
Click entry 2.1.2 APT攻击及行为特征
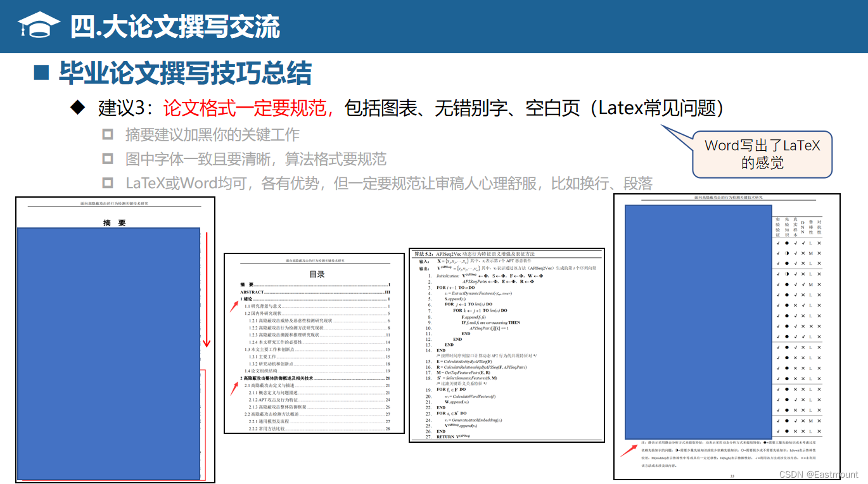319,400
